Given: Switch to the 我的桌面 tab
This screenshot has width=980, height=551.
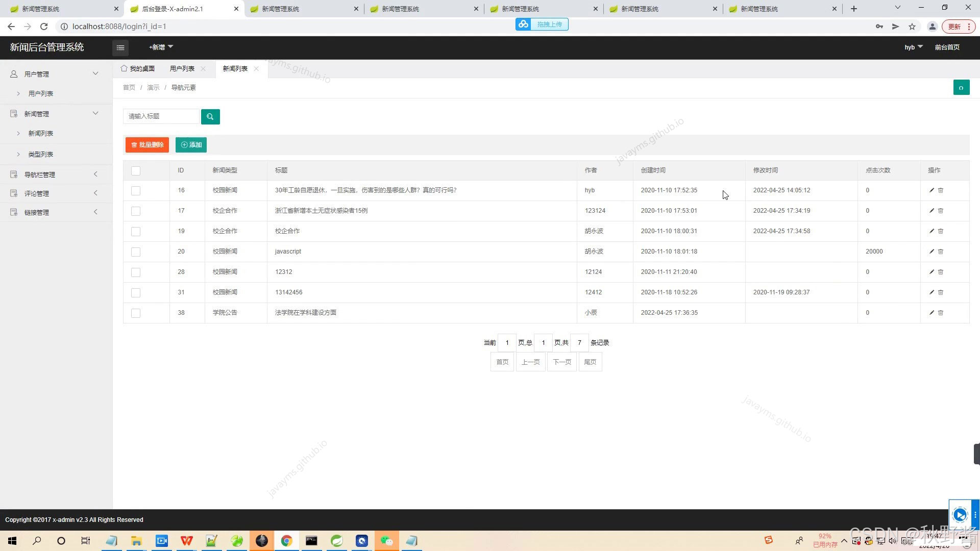Looking at the screenshot, I should (x=138, y=69).
